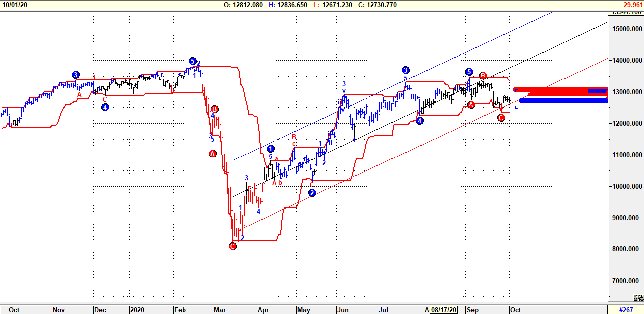Select red circled C wave label at March low
The height and width of the screenshot is (314, 644).
point(232,246)
